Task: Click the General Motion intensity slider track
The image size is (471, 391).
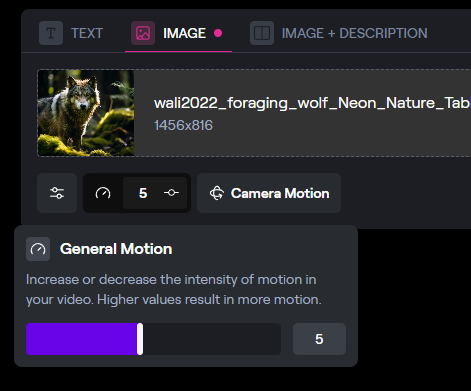Action: pyautogui.click(x=153, y=339)
